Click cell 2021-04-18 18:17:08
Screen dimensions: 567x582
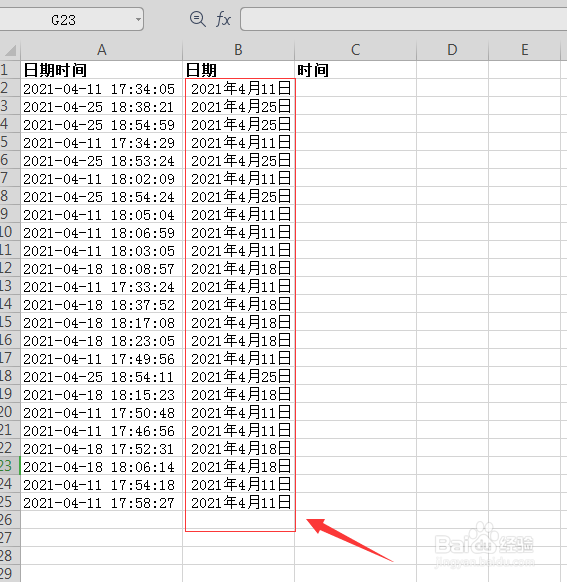pyautogui.click(x=102, y=322)
